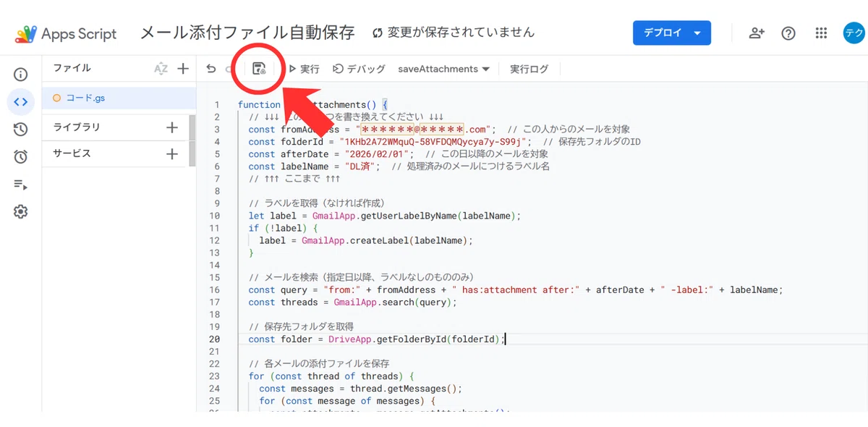The width and height of the screenshot is (868, 427).
Task: Click line number 20 in gutter
Action: point(214,339)
